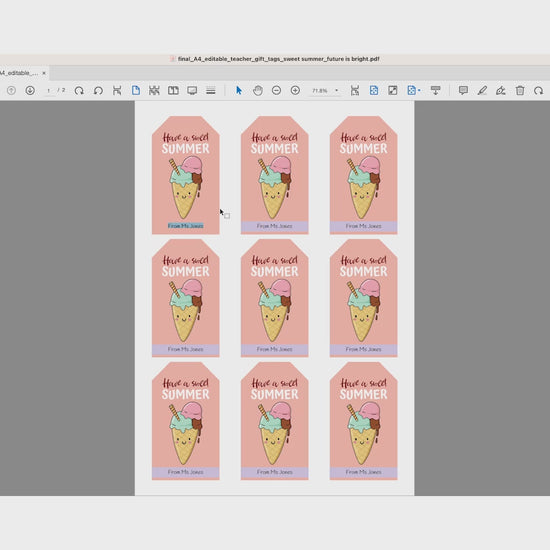The width and height of the screenshot is (550, 550).
Task: Go to previous page with up arrow
Action: pos(11,90)
